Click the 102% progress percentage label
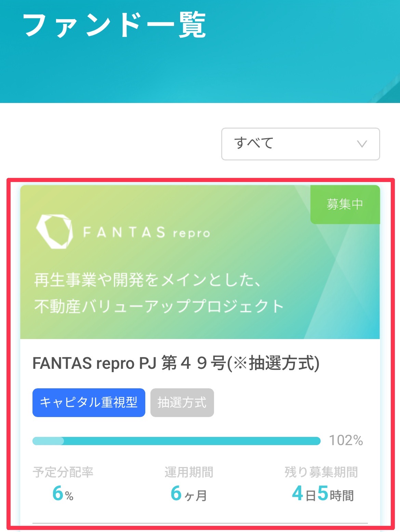Viewport: 400px width, 532px height. point(346,440)
